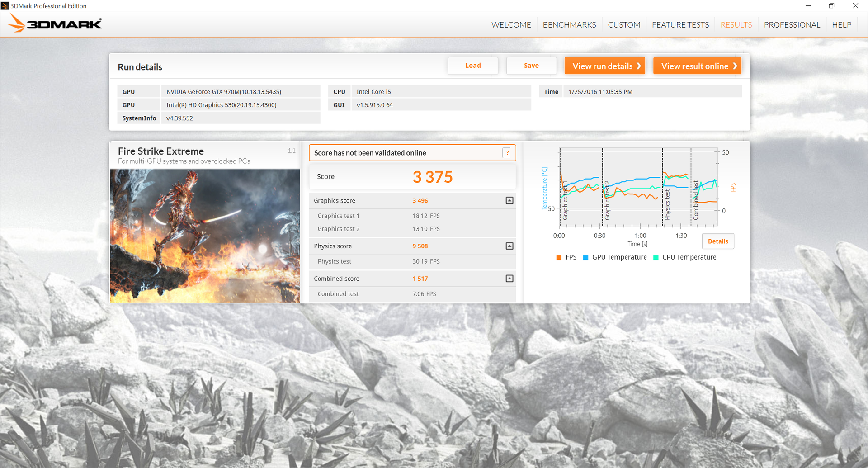
Task: Minimize the 3DMark window
Action: click(x=808, y=6)
